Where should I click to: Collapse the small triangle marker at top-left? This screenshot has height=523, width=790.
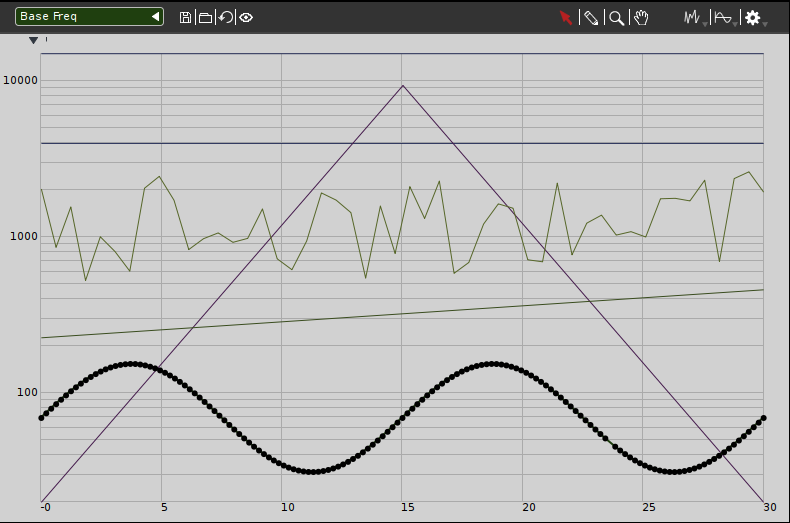(x=33, y=40)
